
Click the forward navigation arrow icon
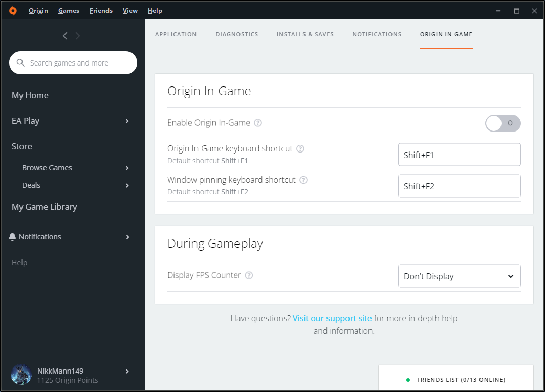pos(78,36)
